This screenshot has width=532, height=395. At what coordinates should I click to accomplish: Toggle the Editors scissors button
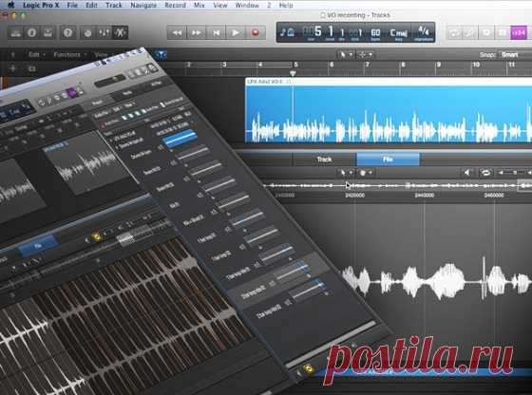120,33
